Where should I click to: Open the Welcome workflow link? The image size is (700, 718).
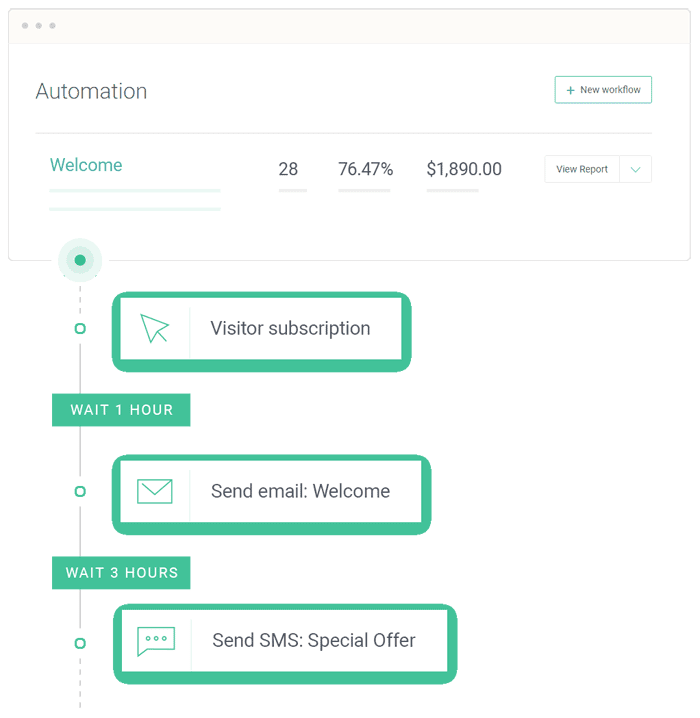tap(86, 166)
